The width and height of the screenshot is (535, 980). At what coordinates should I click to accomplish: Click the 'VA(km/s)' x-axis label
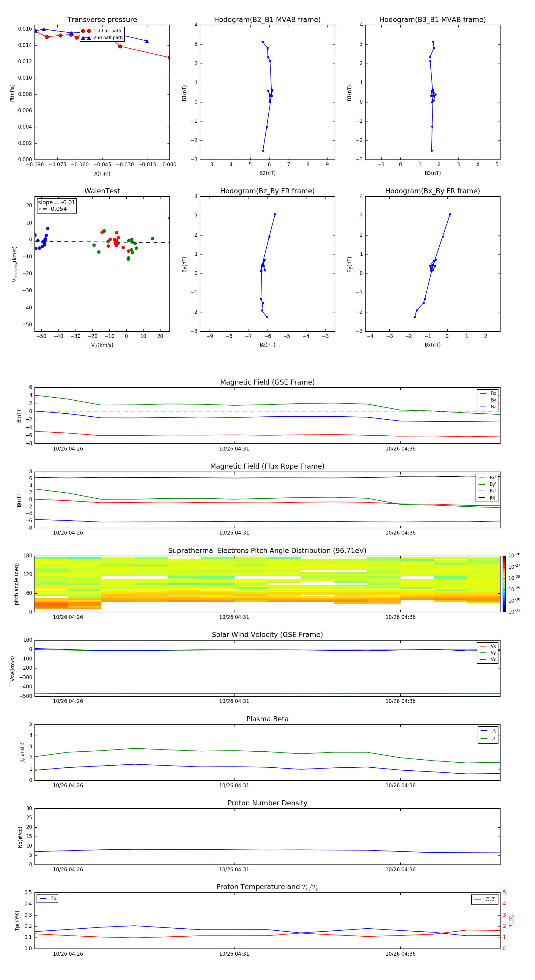(x=102, y=345)
